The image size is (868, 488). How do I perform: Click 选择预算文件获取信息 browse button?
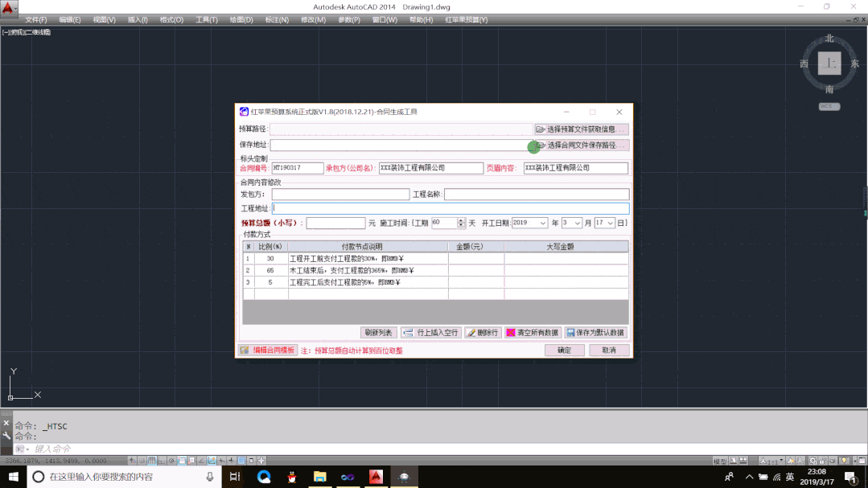[x=582, y=129]
